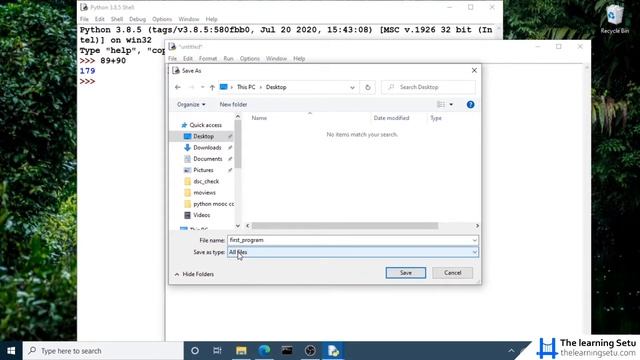Open Format menu in the untitled editor
The image size is (640, 360).
(208, 58)
